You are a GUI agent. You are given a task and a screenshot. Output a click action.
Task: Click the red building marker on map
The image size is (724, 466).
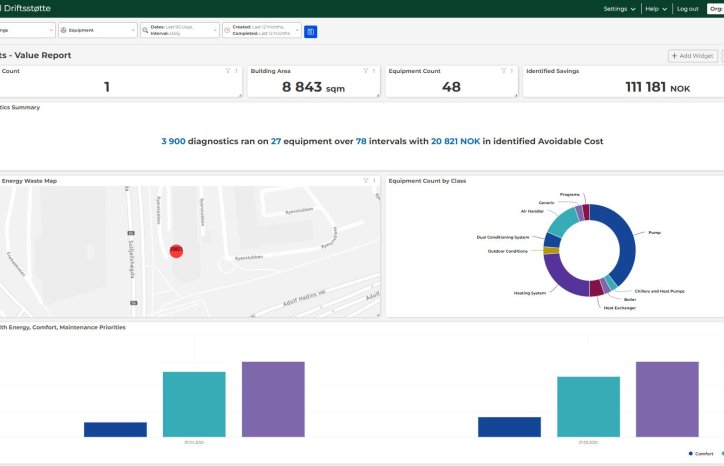(x=176, y=249)
